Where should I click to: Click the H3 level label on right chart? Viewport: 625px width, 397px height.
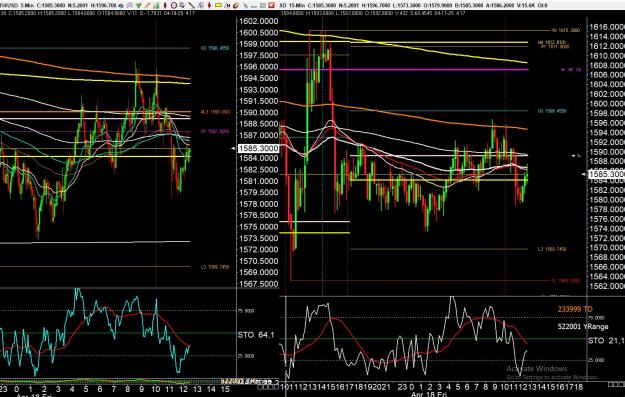click(552, 111)
